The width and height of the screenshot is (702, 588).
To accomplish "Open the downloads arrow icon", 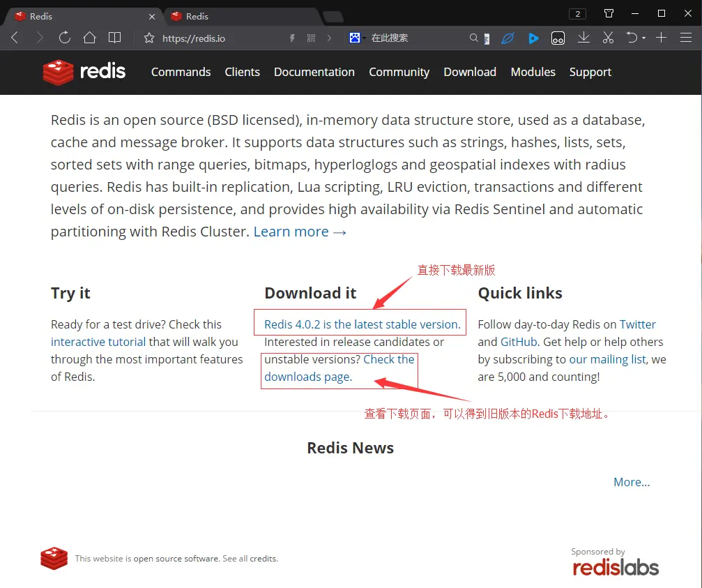I will pos(583,38).
